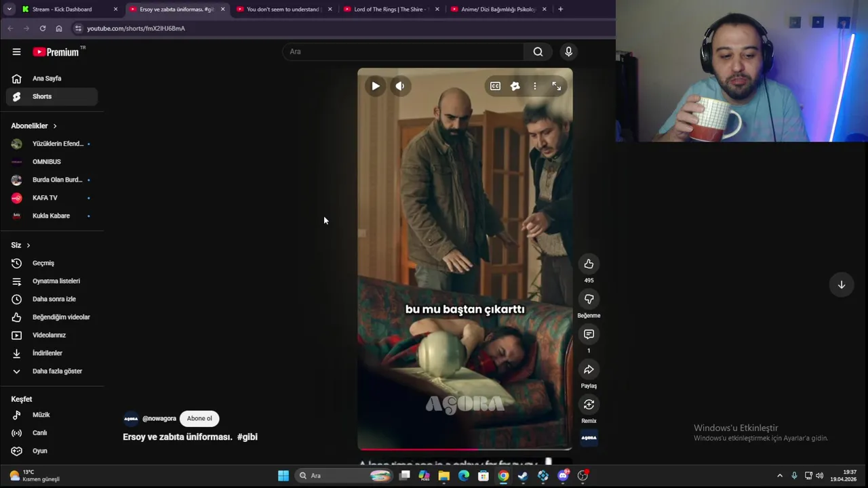This screenshot has height=488, width=868.
Task: Play the paused Short
Action: point(376,86)
